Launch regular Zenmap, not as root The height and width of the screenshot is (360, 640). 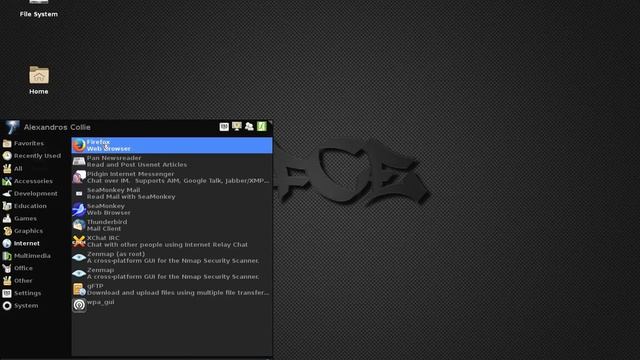[172, 273]
